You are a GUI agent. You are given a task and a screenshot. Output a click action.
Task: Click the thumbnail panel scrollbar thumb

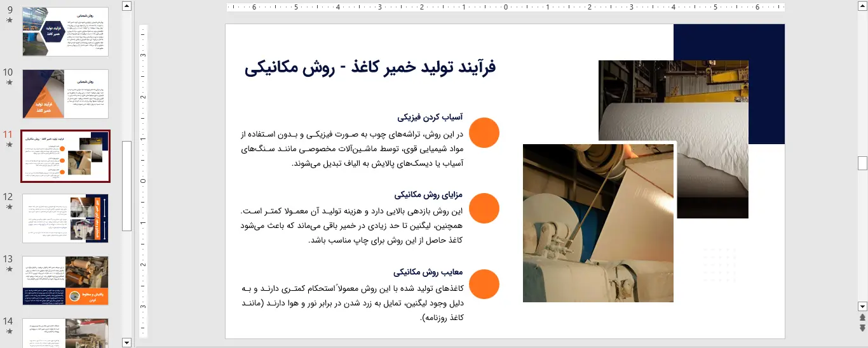[126, 185]
